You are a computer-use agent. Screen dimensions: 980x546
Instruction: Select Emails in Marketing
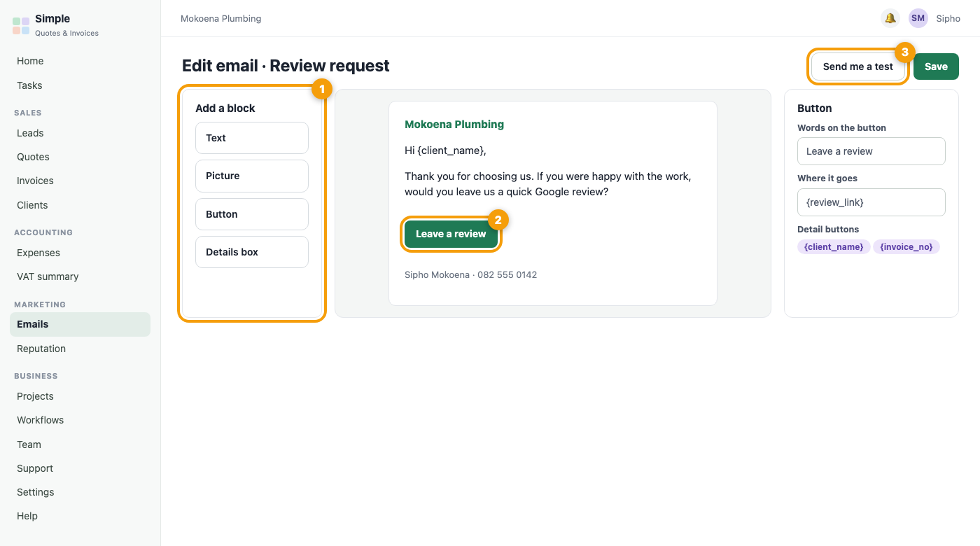80,324
